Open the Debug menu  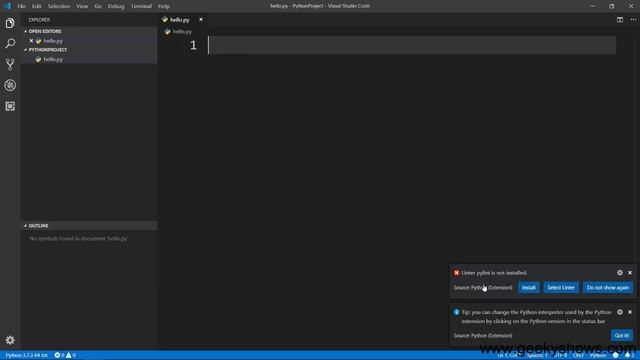pyautogui.click(x=116, y=6)
